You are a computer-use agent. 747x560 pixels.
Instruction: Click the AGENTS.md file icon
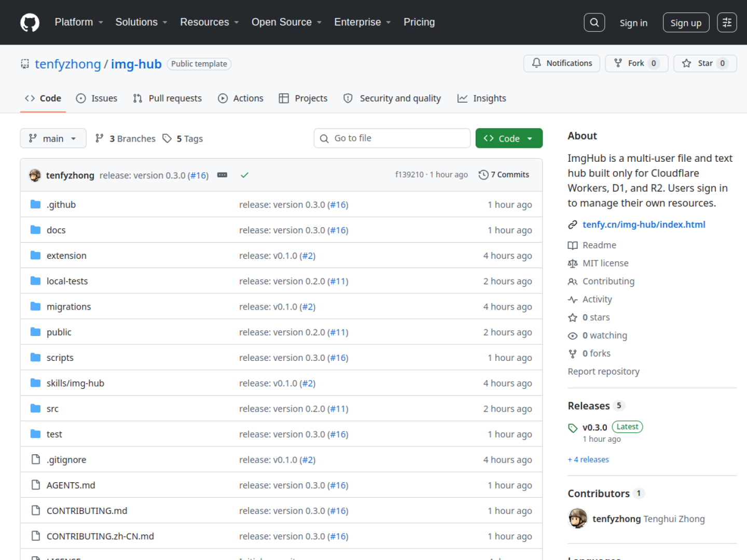35,485
